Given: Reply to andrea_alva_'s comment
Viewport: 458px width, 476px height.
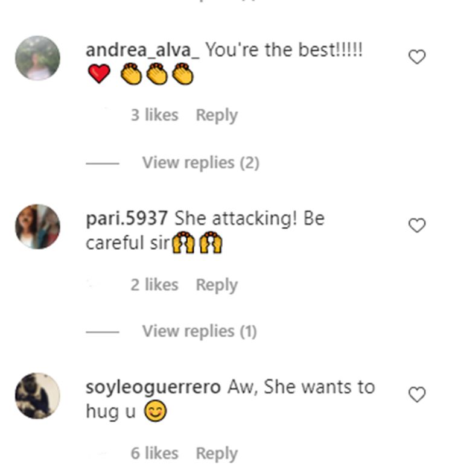Looking at the screenshot, I should 217,115.
